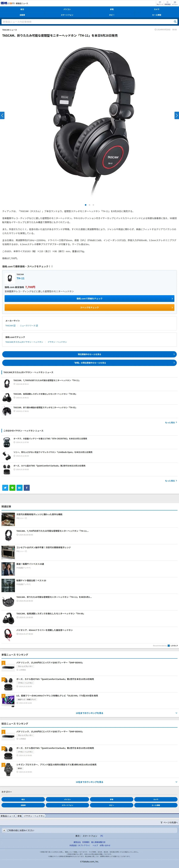Click もっと見る under other earphone news
Screen dimensions: 179x868
pos(171,481)
